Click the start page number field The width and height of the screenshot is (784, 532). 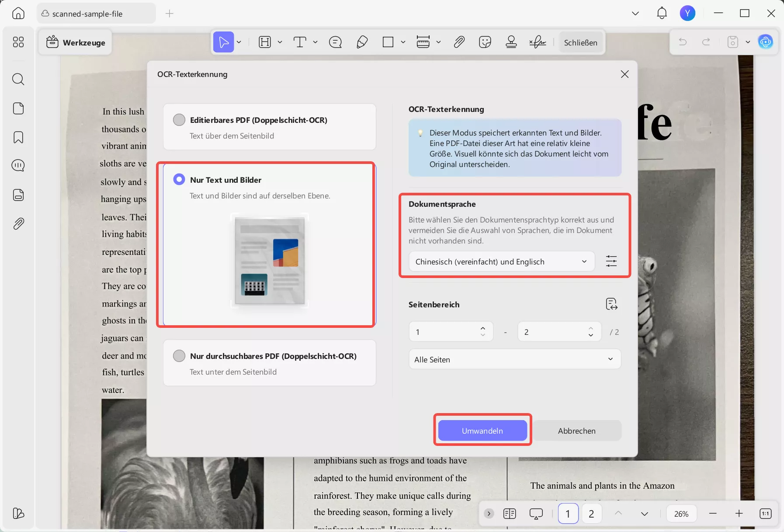tap(451, 332)
